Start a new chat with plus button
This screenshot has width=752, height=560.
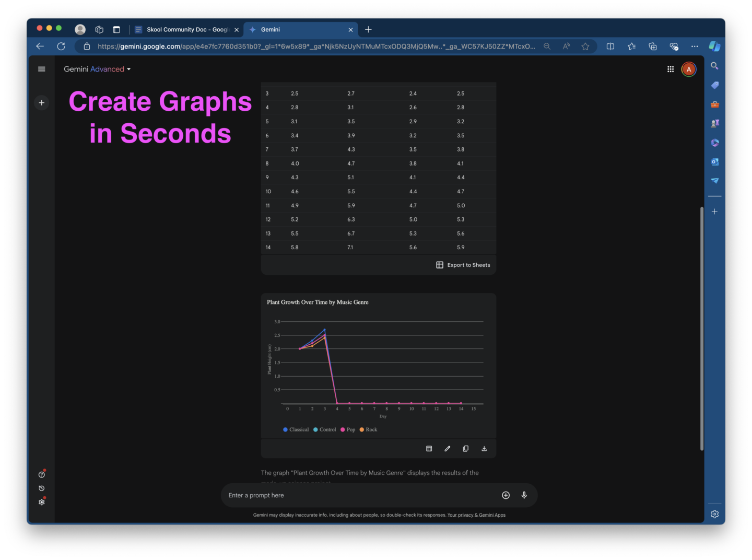[42, 103]
